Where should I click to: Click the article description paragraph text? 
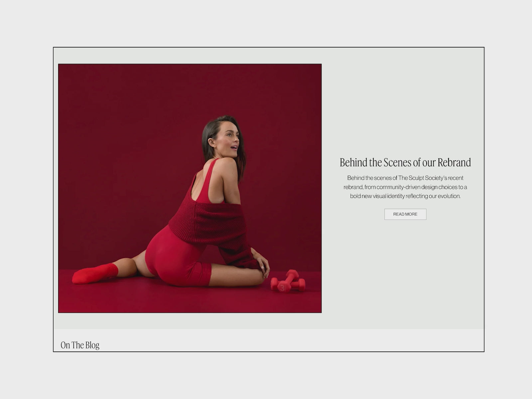[405, 187]
